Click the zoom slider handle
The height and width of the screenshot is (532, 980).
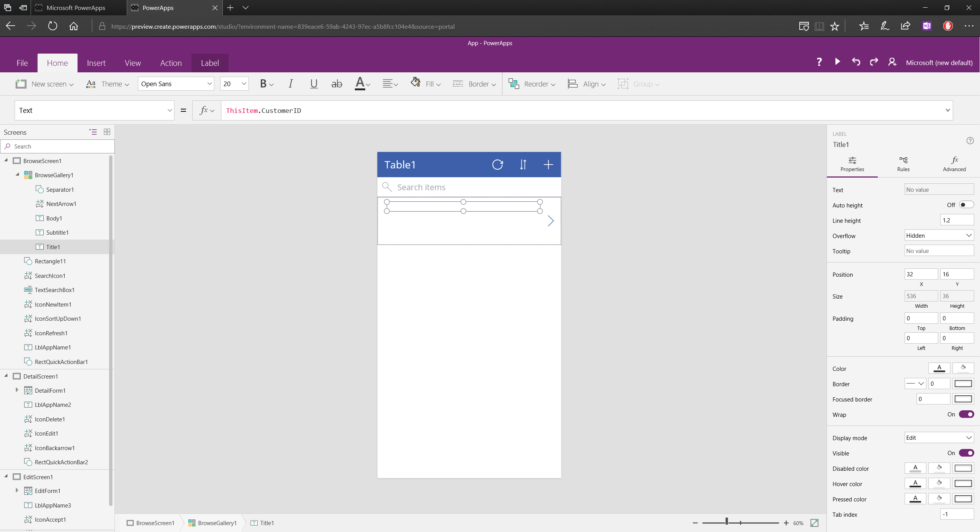click(x=727, y=522)
